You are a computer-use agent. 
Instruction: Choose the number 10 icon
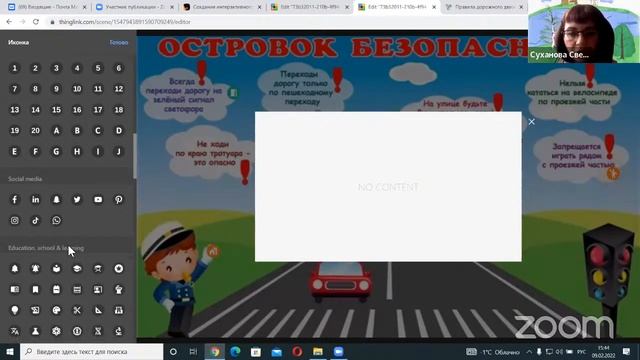pos(77,89)
